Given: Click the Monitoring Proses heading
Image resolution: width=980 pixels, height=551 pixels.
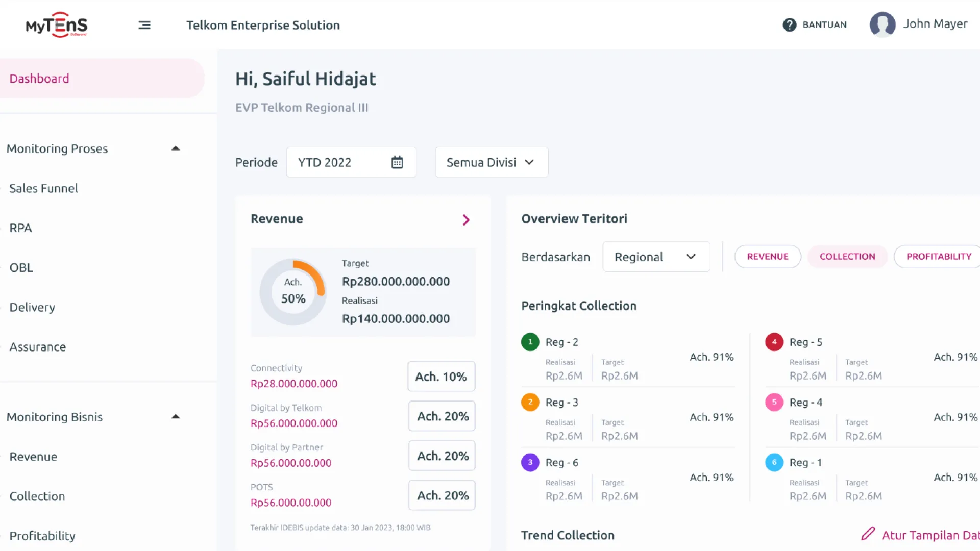Looking at the screenshot, I should click(x=57, y=149).
